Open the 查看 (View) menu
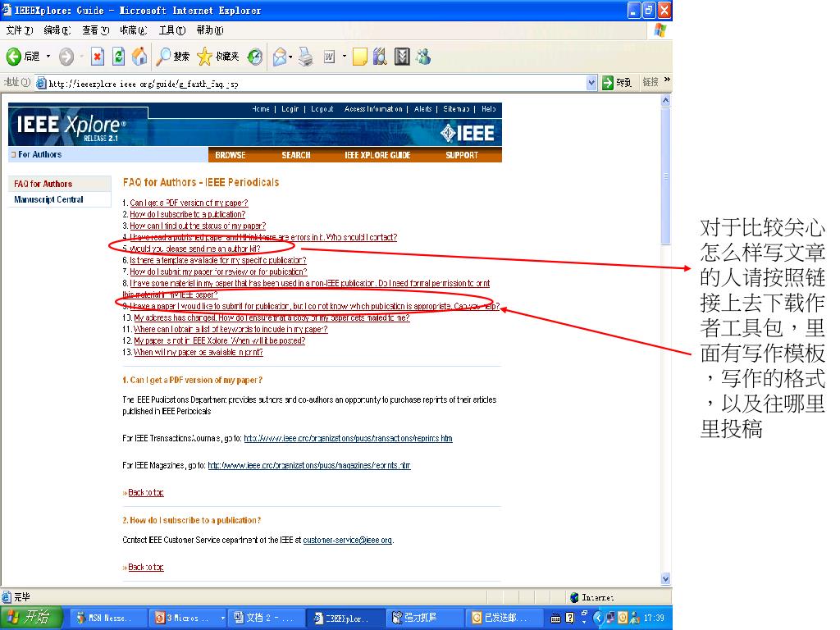The height and width of the screenshot is (630, 840). tap(95, 30)
